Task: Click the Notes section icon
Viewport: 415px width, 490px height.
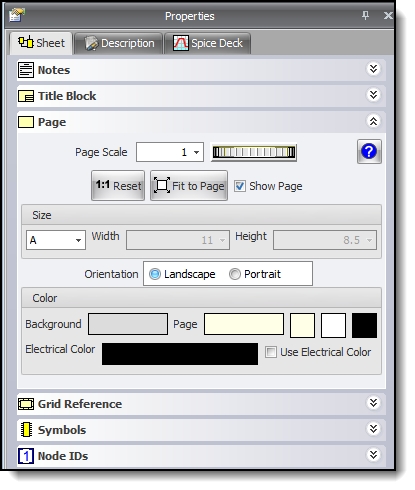Action: coord(26,70)
